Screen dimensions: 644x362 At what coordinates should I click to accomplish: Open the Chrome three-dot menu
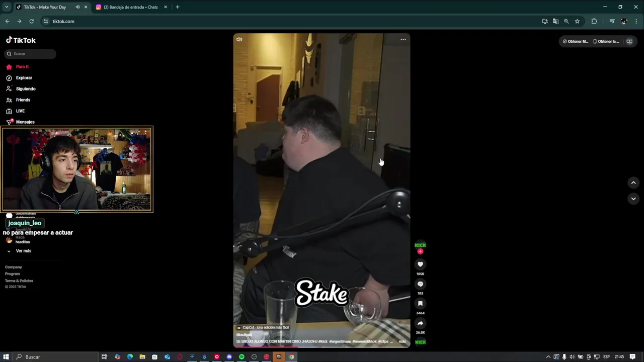point(636,21)
